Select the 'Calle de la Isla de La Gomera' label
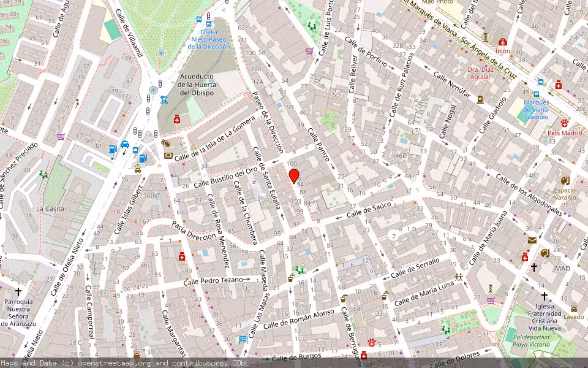588x368 pixels. pyautogui.click(x=215, y=139)
